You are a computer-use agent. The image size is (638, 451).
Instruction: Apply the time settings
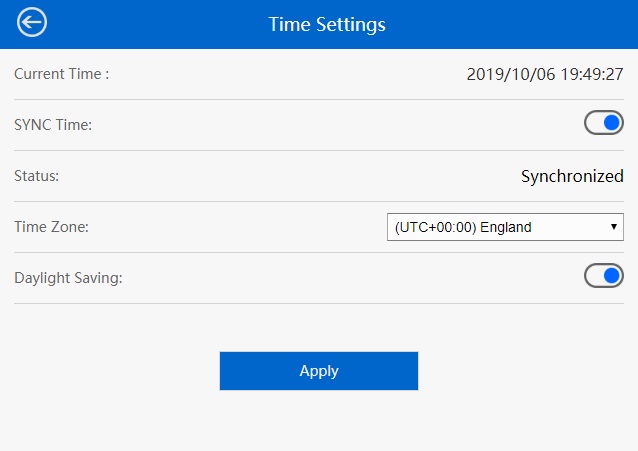[x=319, y=371]
